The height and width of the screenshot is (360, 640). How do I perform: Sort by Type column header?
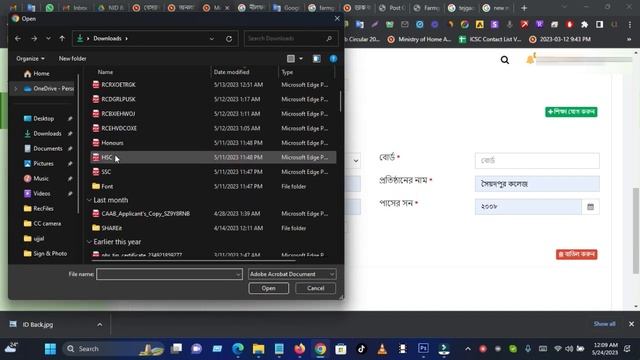coord(287,72)
